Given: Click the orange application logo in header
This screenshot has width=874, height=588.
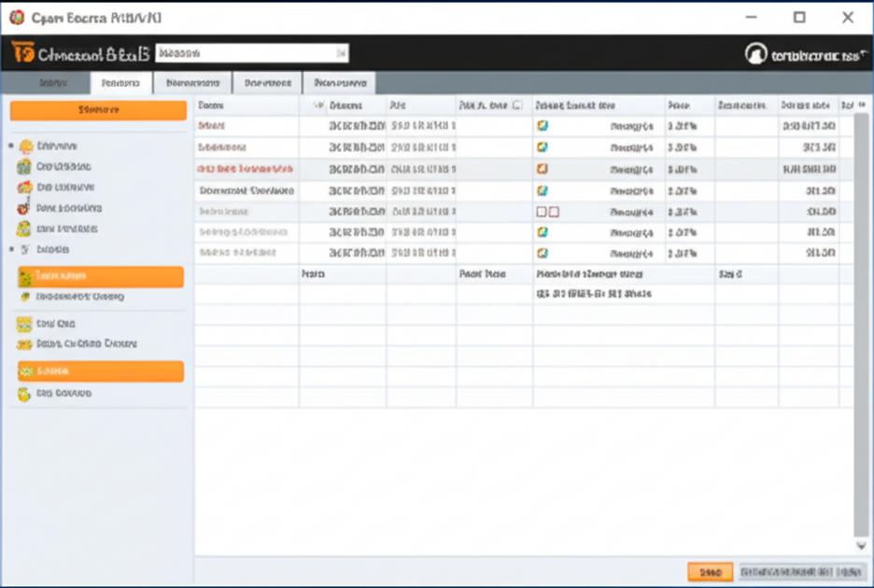Looking at the screenshot, I should tap(22, 52).
